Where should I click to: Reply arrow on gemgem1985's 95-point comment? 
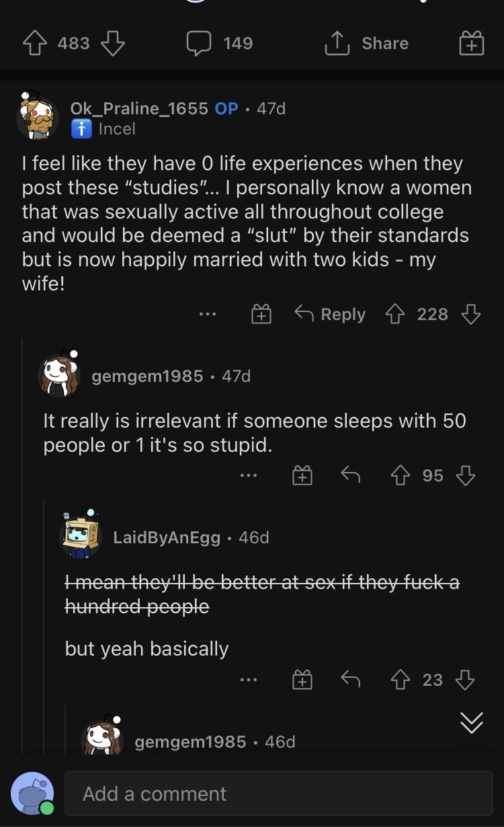tap(350, 475)
